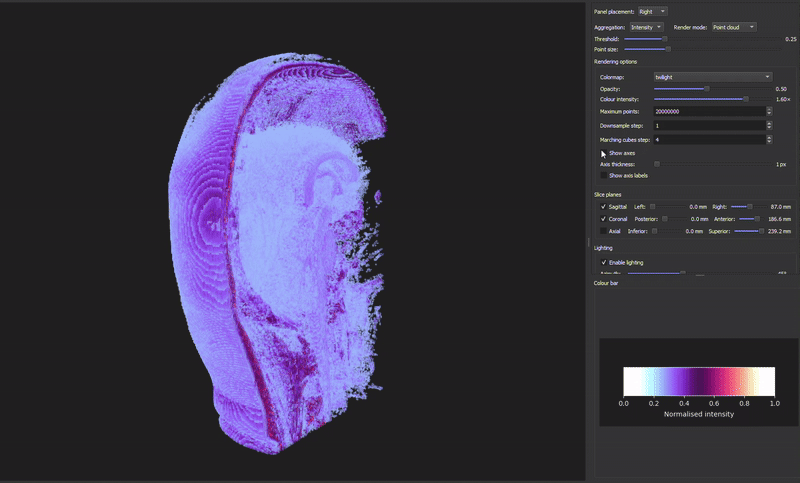Click the Colour intensity slider handle
This screenshot has width=800, height=483.
pyautogui.click(x=746, y=99)
